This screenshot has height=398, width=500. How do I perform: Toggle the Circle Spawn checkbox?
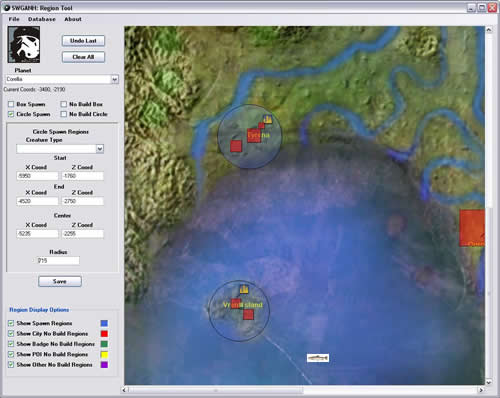coord(11,114)
